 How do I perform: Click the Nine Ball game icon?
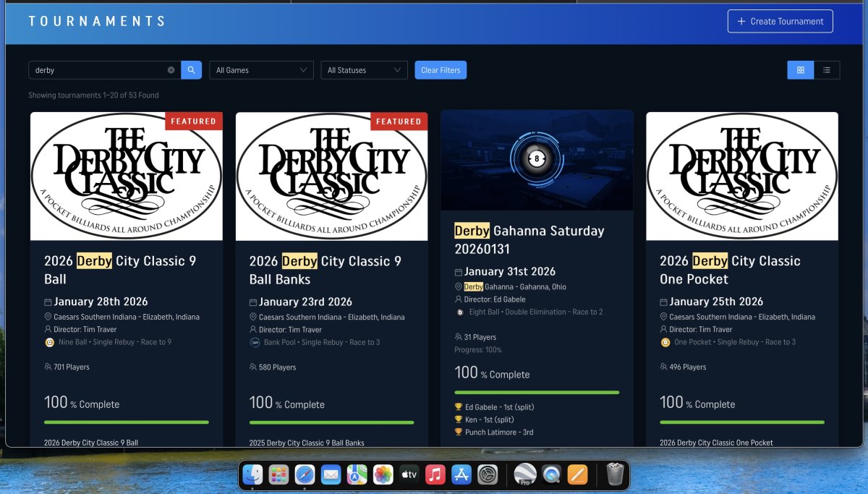click(x=49, y=342)
